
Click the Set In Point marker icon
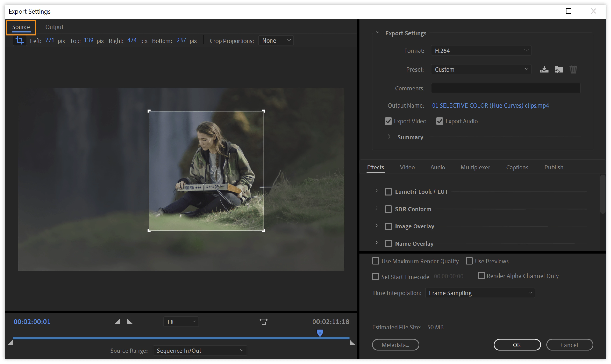tap(118, 322)
